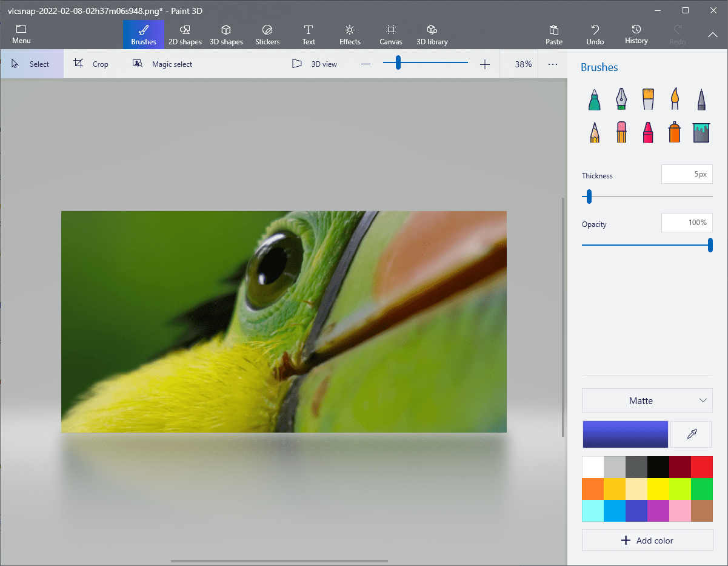This screenshot has width=728, height=566.
Task: Click Add color button
Action: 647,540
